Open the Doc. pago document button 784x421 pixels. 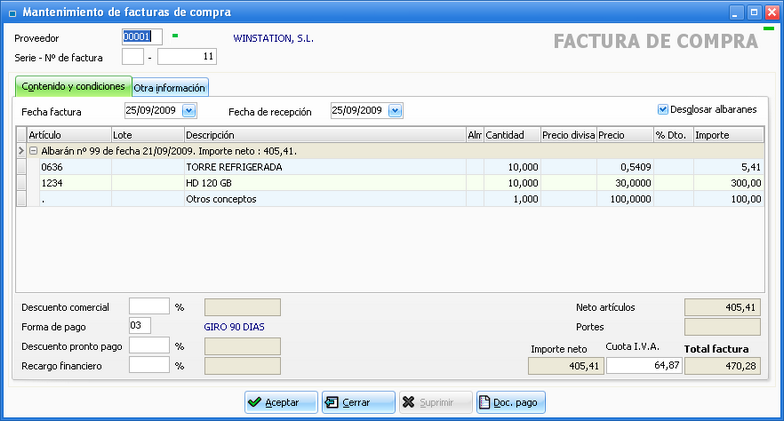511,402
